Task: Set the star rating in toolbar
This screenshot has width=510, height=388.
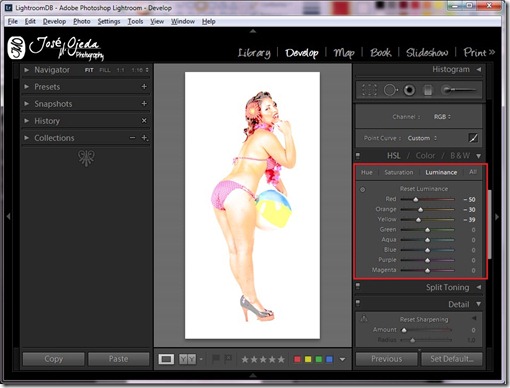Action: [263, 359]
